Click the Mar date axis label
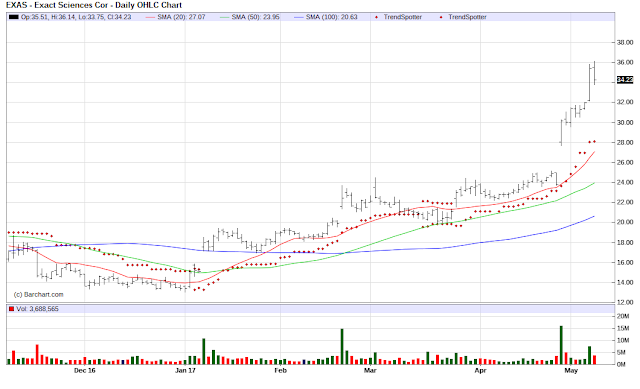 (x=370, y=371)
